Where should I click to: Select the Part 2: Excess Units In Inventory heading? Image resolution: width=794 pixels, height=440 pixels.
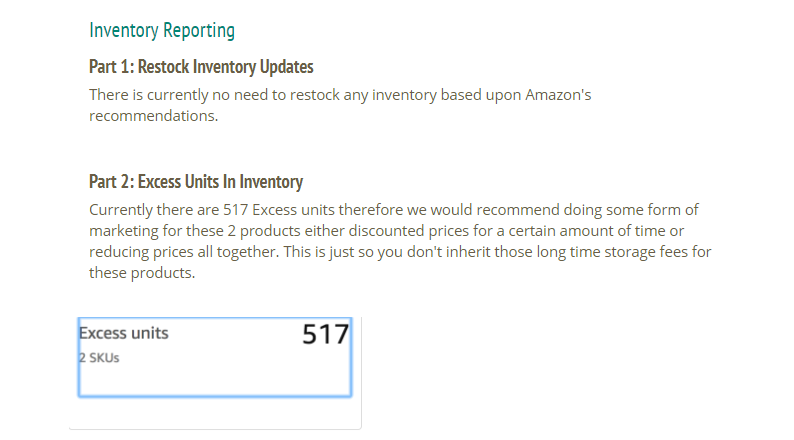point(196,182)
